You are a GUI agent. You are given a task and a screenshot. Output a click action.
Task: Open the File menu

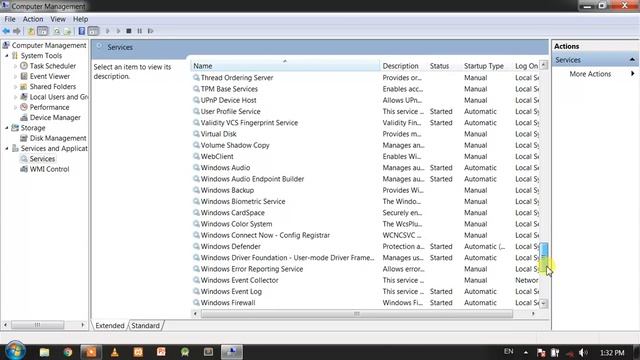pyautogui.click(x=10, y=19)
